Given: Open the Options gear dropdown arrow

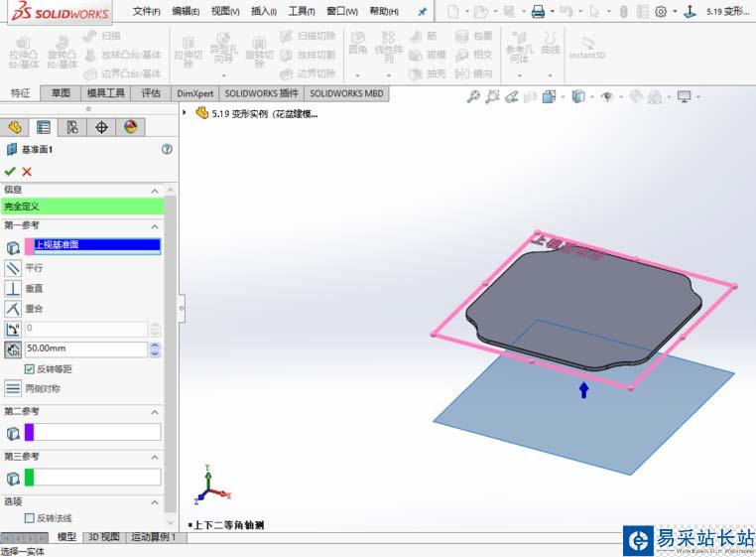Looking at the screenshot, I should (x=675, y=12).
